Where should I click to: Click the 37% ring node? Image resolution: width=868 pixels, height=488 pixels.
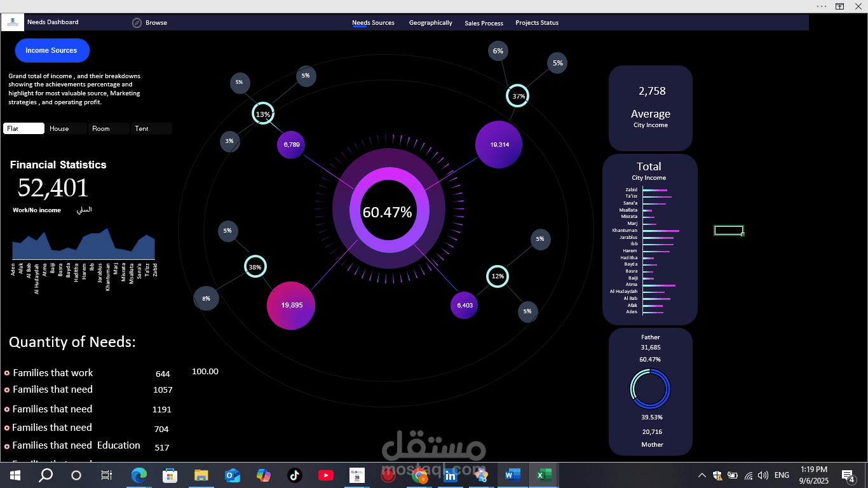tap(517, 96)
